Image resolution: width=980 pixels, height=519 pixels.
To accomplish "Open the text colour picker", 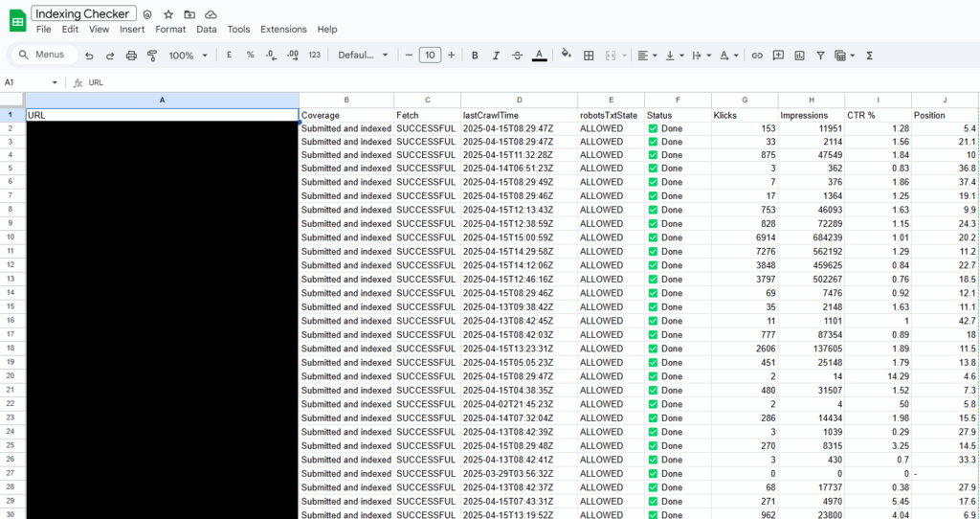I will pyautogui.click(x=539, y=56).
